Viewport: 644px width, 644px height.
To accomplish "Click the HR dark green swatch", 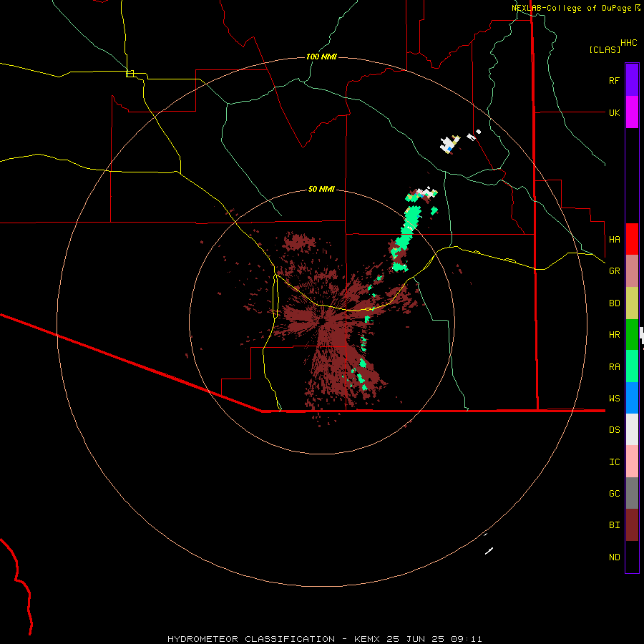I will pyautogui.click(x=632, y=335).
